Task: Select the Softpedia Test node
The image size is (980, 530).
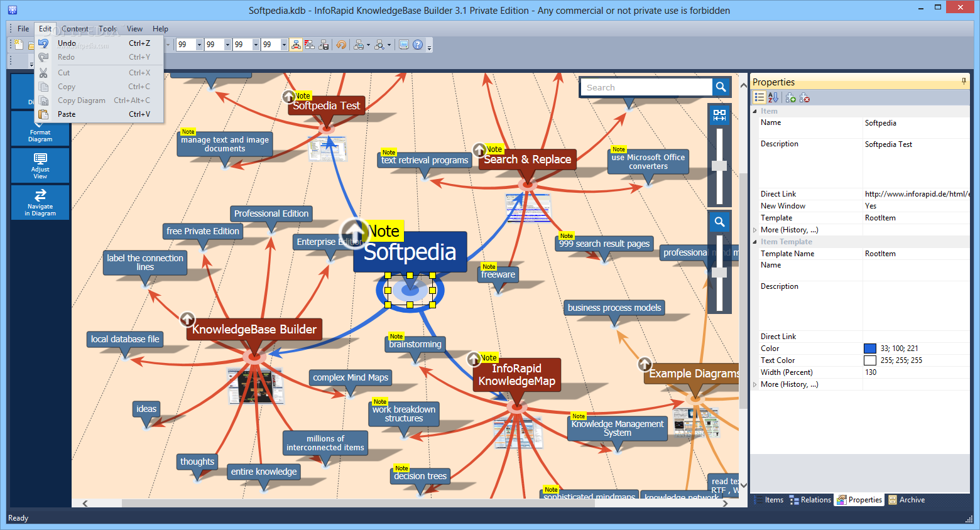Action: (x=327, y=105)
